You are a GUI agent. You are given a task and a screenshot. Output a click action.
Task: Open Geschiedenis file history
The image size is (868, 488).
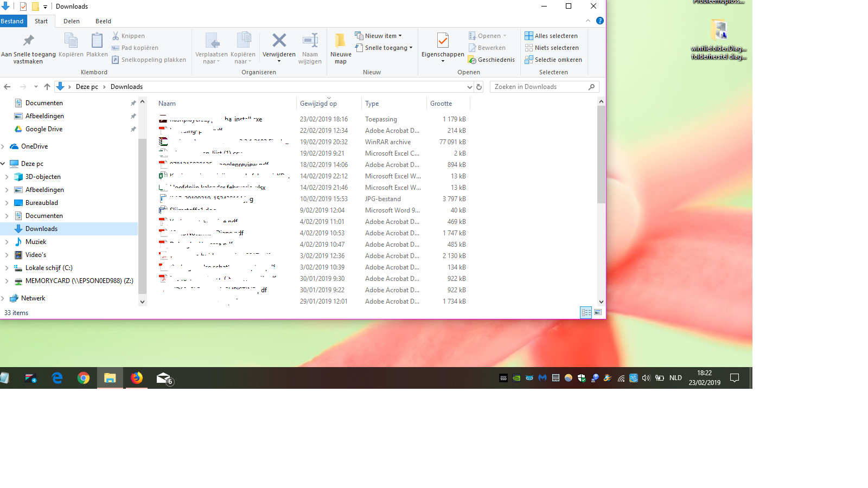(x=492, y=60)
